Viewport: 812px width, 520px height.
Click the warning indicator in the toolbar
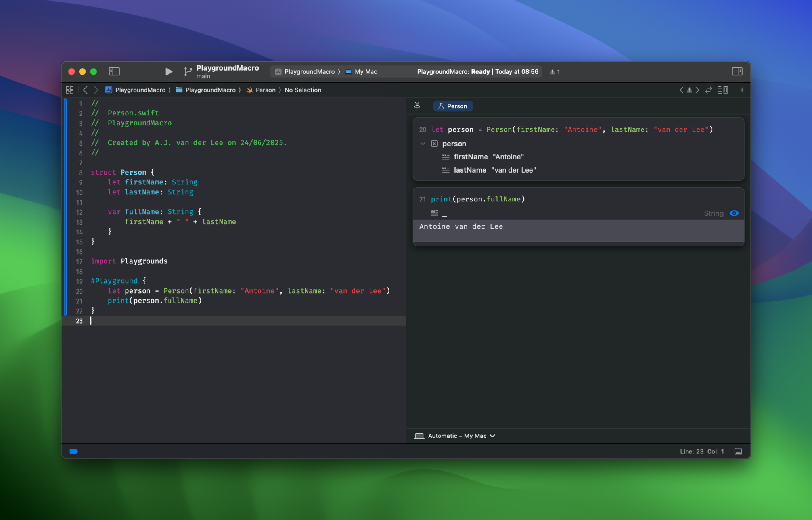555,72
